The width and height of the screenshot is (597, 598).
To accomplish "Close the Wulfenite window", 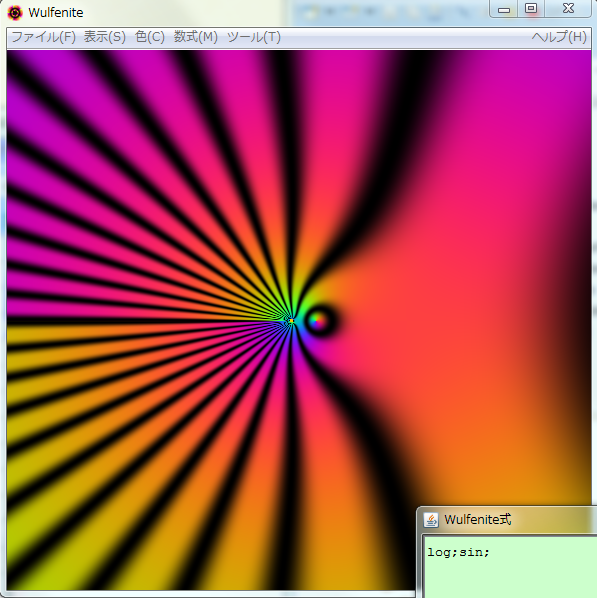I will pyautogui.click(x=568, y=8).
